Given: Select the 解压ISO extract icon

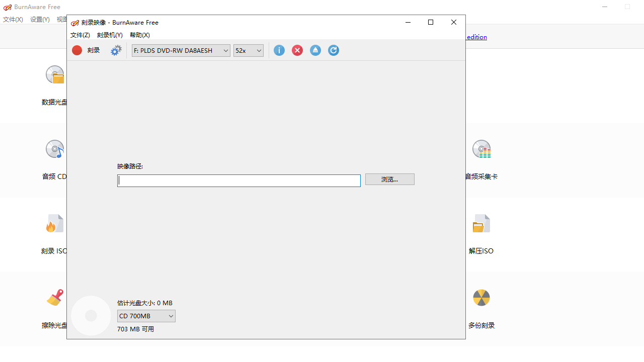Looking at the screenshot, I should point(481,223).
